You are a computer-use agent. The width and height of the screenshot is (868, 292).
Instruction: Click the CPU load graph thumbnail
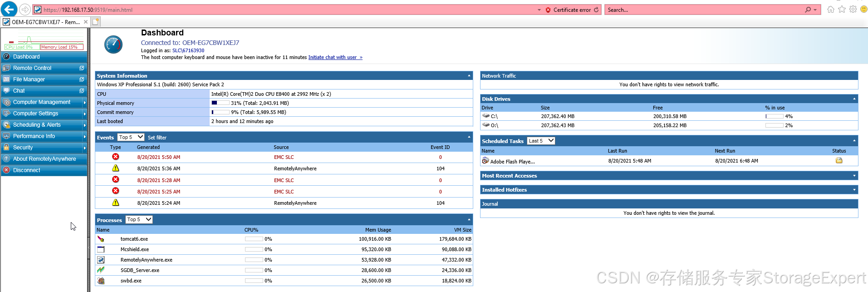pos(44,40)
